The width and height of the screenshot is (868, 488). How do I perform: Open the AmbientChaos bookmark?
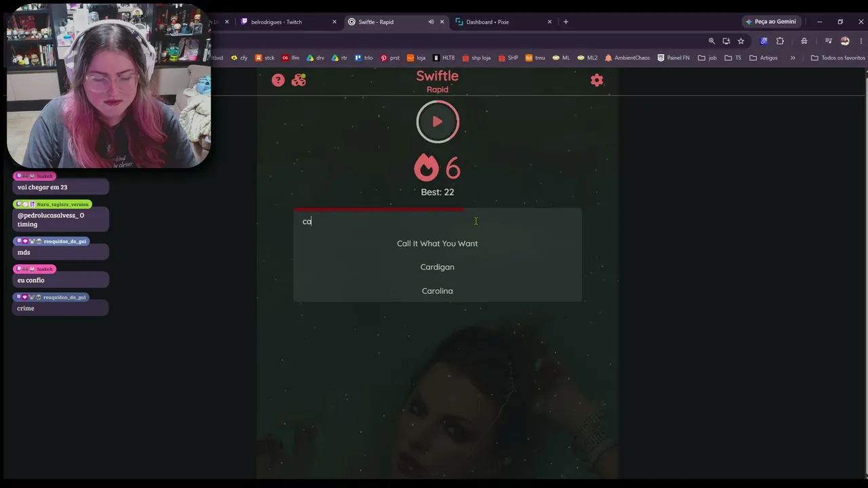(627, 58)
